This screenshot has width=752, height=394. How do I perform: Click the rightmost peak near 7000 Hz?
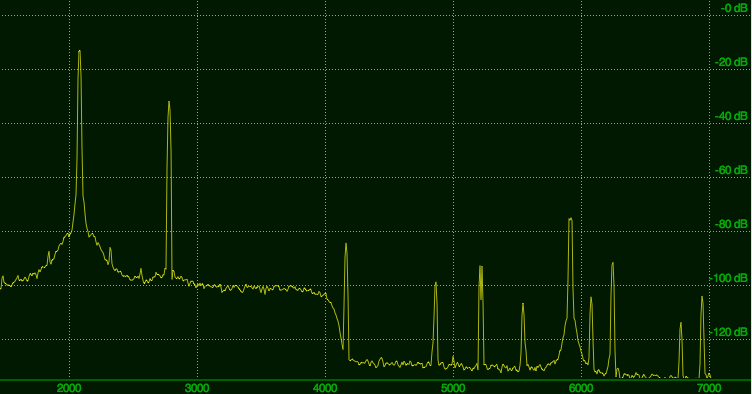(x=702, y=298)
